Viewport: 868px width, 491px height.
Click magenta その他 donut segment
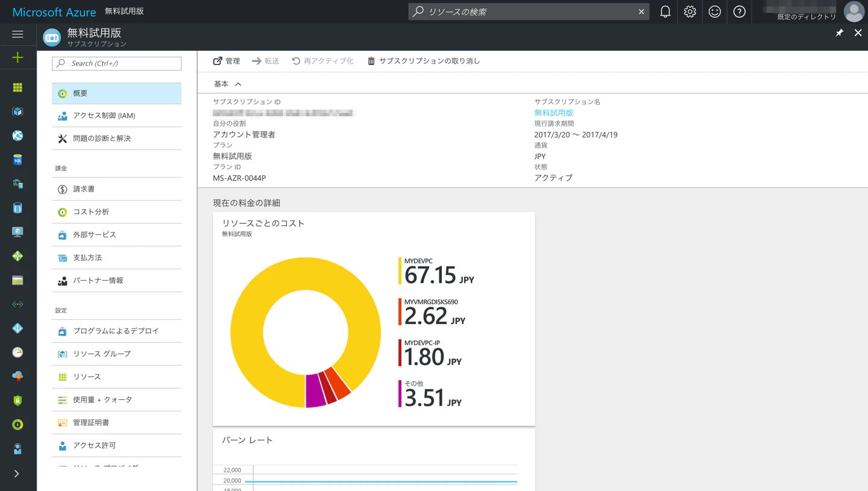click(x=315, y=391)
